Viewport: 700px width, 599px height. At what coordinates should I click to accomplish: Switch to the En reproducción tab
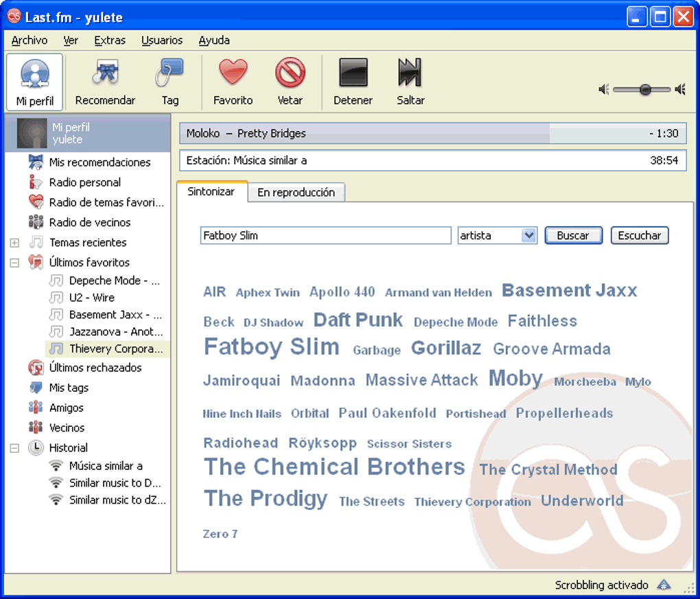296,192
